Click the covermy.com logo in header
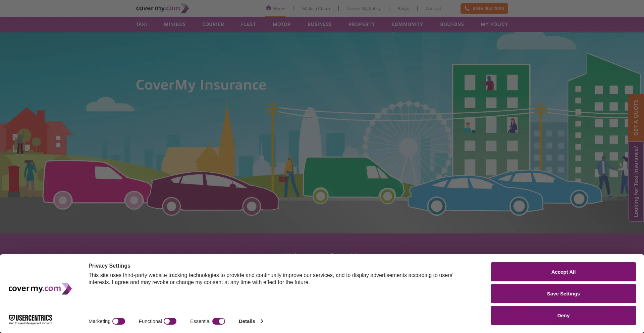Viewport: 644px width, 333px height. [162, 8]
